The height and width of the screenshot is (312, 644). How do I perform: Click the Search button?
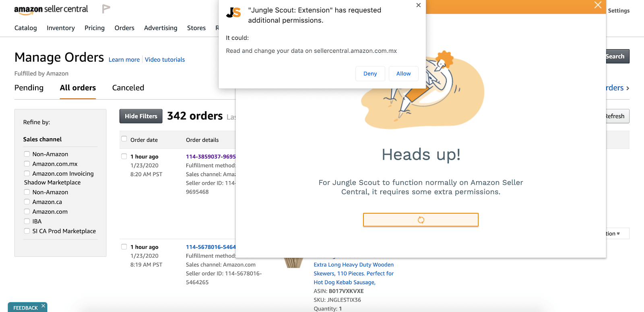click(617, 56)
